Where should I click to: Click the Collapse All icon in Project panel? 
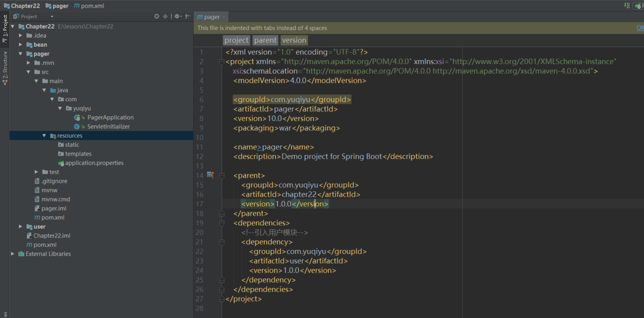click(166, 17)
